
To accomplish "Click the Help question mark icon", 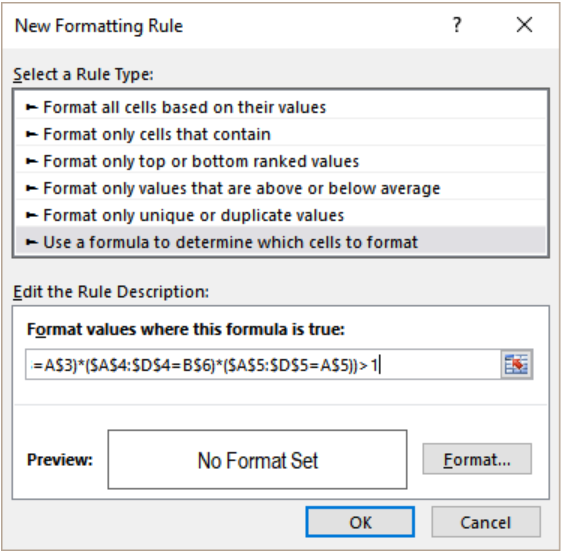I will [456, 25].
